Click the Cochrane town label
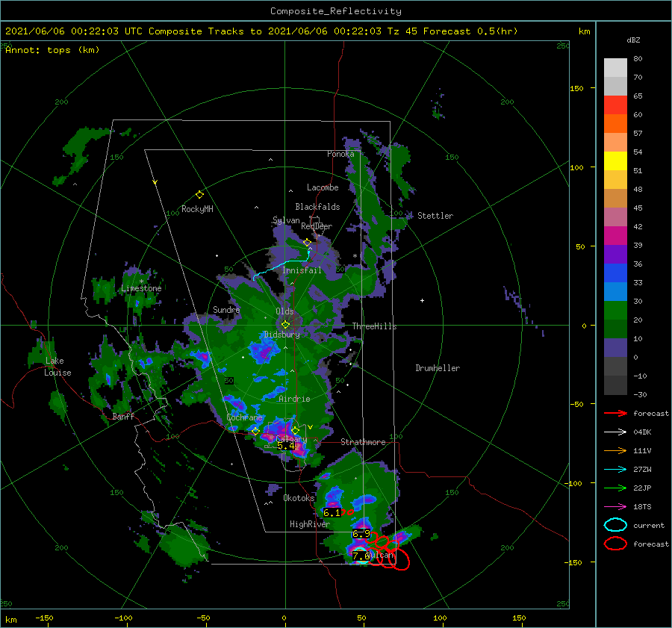Image resolution: width=672 pixels, height=628 pixels. [244, 417]
